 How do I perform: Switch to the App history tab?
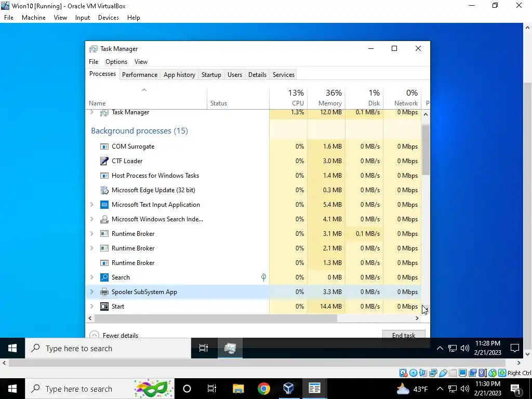[x=179, y=75]
